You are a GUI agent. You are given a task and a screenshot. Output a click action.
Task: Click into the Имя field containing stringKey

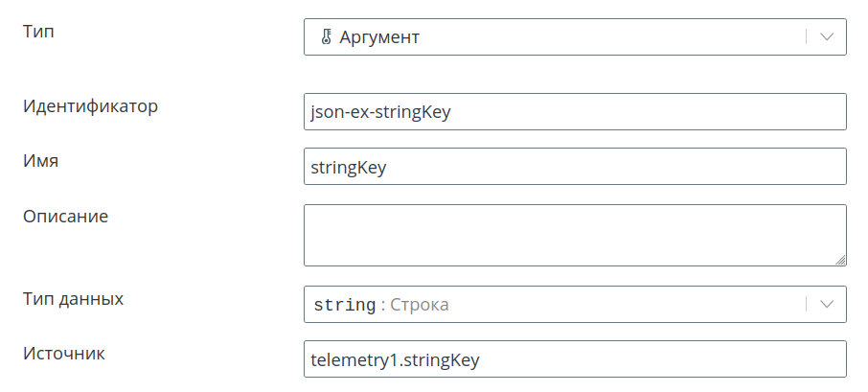coord(575,166)
